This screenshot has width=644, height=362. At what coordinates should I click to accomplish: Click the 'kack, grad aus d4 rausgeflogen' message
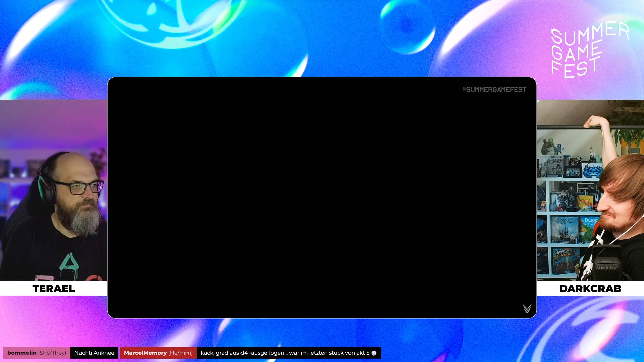point(289,353)
